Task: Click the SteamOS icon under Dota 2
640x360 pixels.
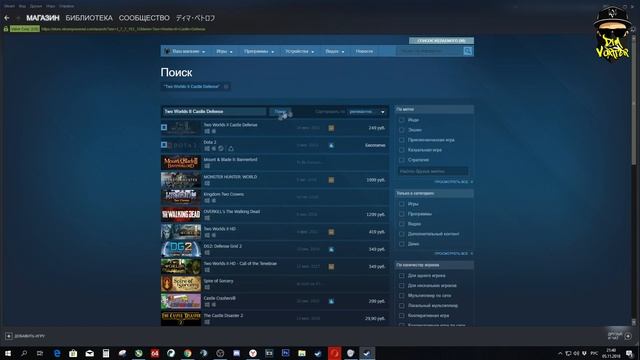Action: [x=221, y=149]
